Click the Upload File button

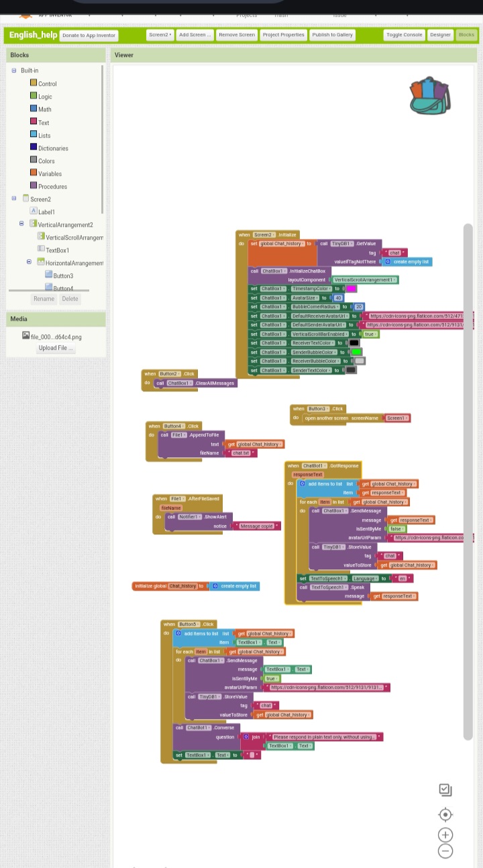tap(56, 348)
